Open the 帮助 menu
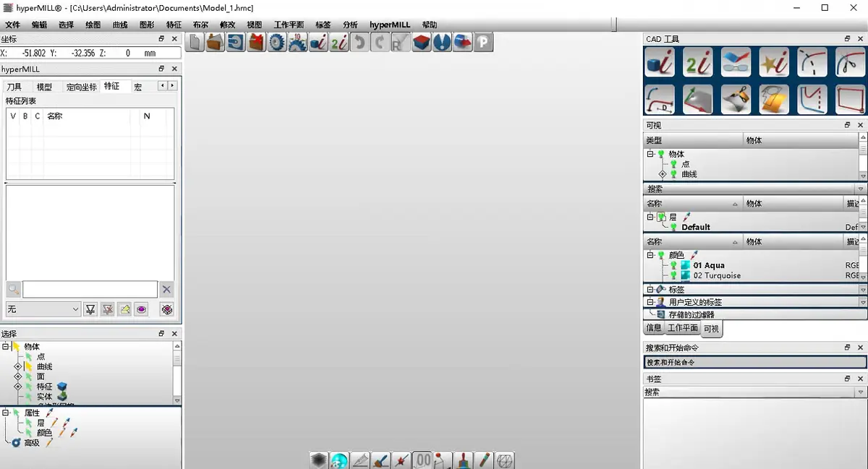 429,25
